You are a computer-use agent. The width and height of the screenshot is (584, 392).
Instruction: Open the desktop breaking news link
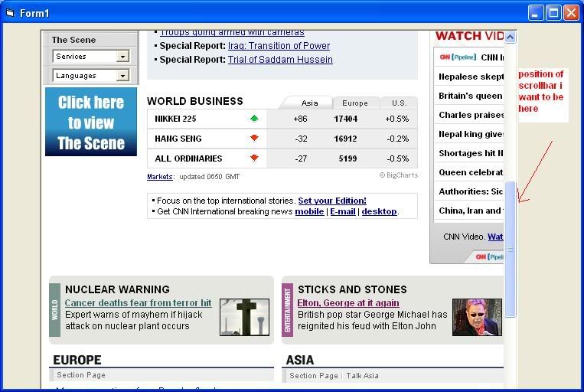379,211
